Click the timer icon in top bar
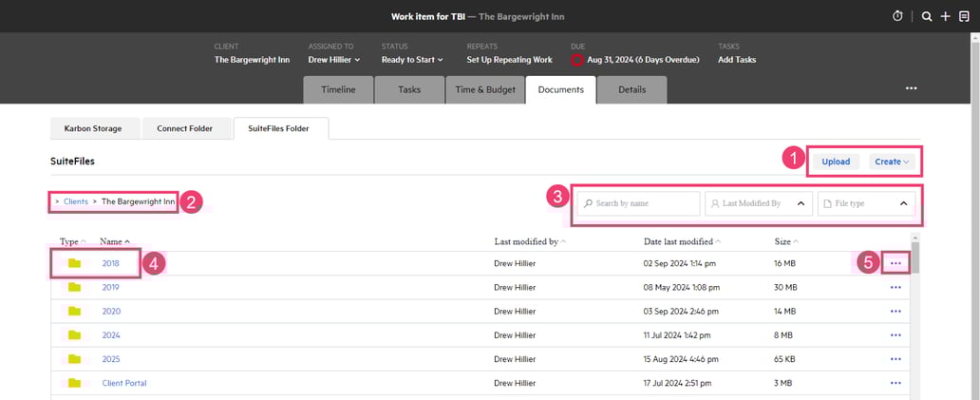This screenshot has height=400, width=980. (898, 16)
